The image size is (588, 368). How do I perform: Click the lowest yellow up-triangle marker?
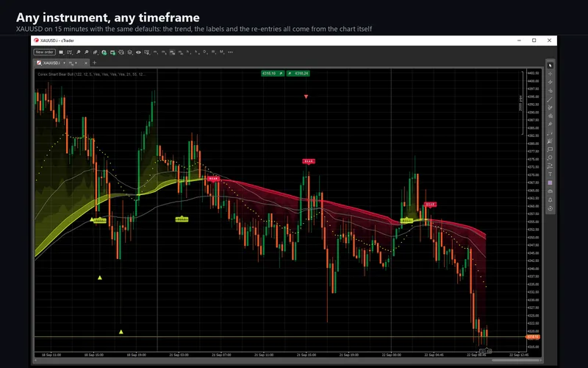pos(121,332)
